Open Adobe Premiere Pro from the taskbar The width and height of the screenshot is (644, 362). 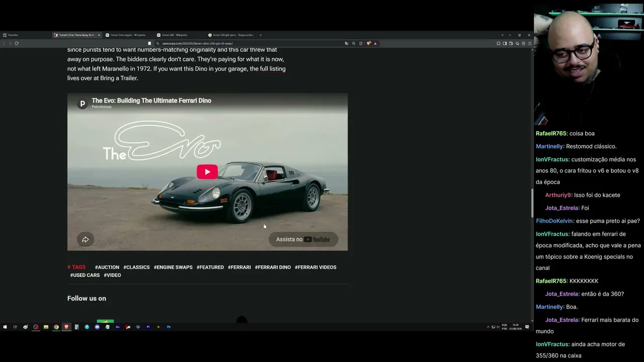148,327
